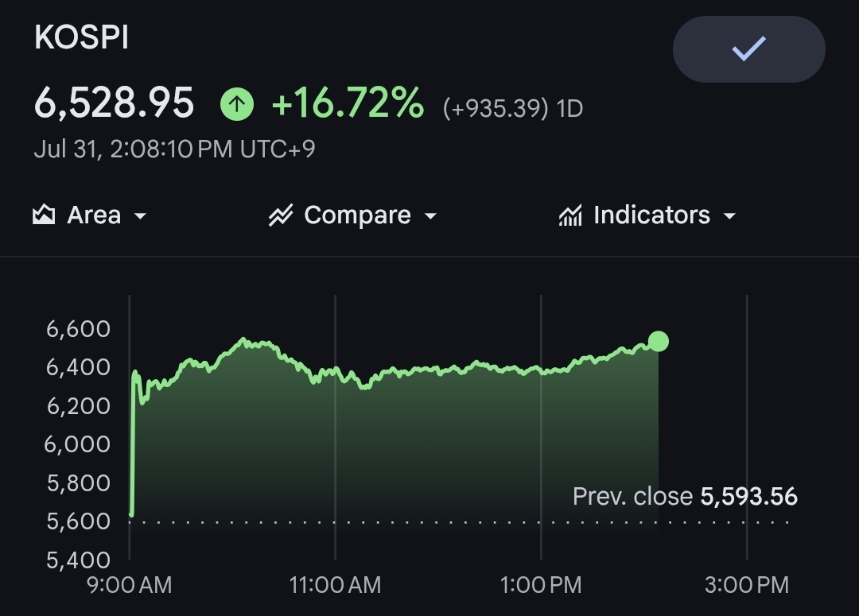This screenshot has width=859, height=616.
Task: Click the 6,528.95 current price value
Action: 114,103
